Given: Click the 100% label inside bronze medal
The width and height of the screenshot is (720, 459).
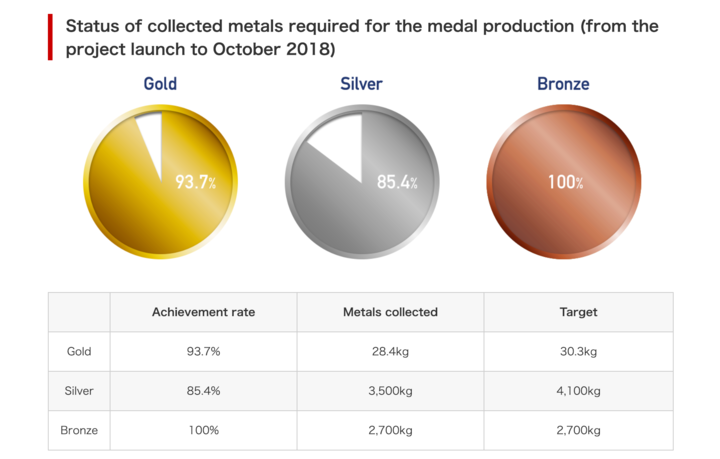Looking at the screenshot, I should (566, 182).
